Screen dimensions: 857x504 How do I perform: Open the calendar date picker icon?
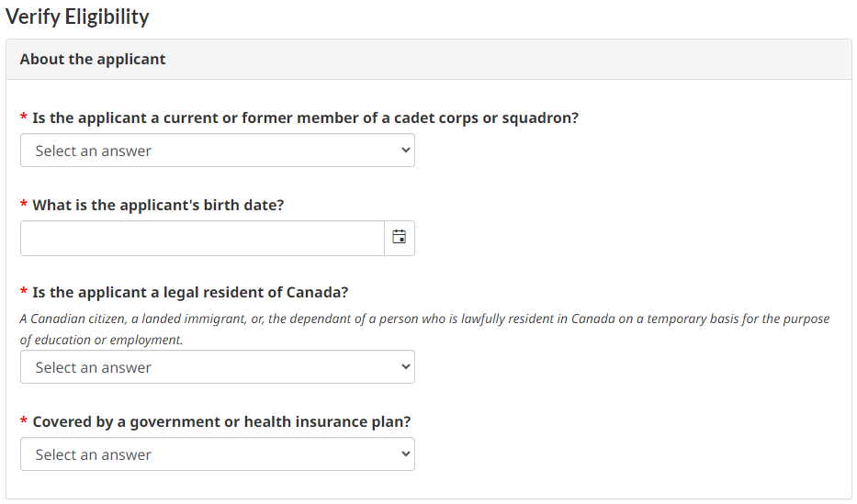[399, 238]
